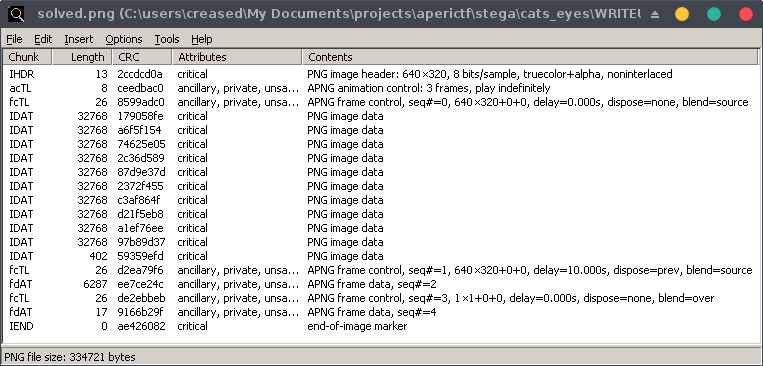Click the Length value 8 for acTL

[x=104, y=89]
